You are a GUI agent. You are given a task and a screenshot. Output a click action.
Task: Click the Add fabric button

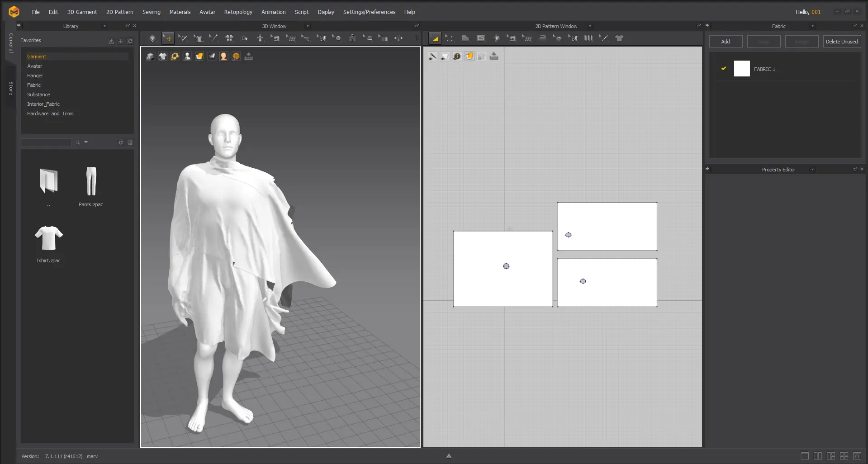725,42
